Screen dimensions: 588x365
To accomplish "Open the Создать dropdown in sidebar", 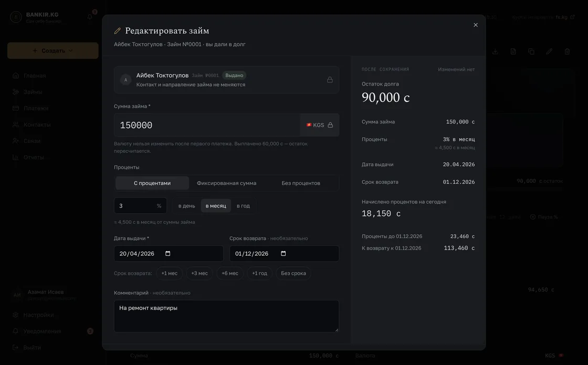I will 53,50.
